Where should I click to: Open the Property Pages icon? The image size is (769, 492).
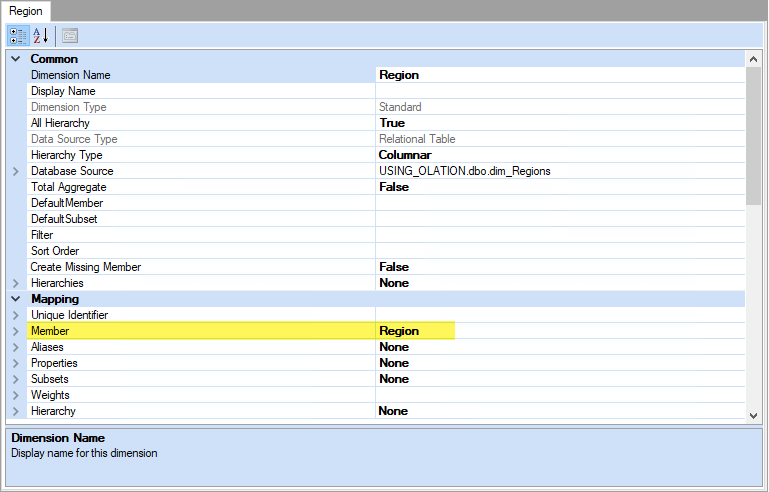tap(70, 36)
